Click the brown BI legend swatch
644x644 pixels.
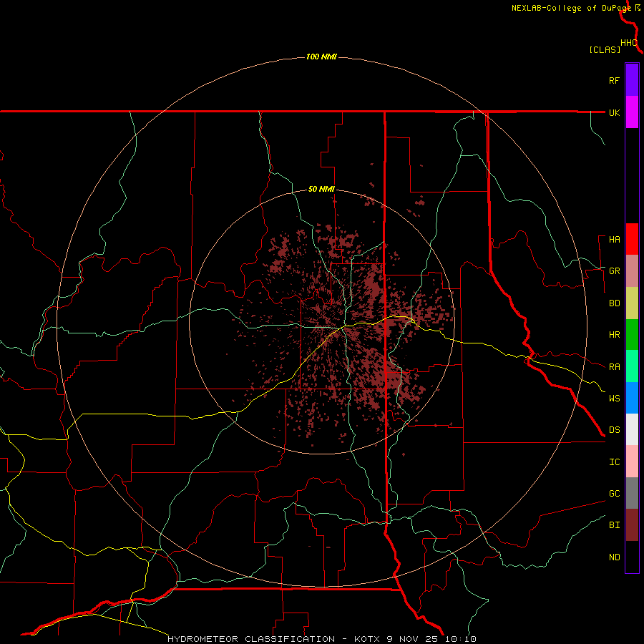(632, 525)
